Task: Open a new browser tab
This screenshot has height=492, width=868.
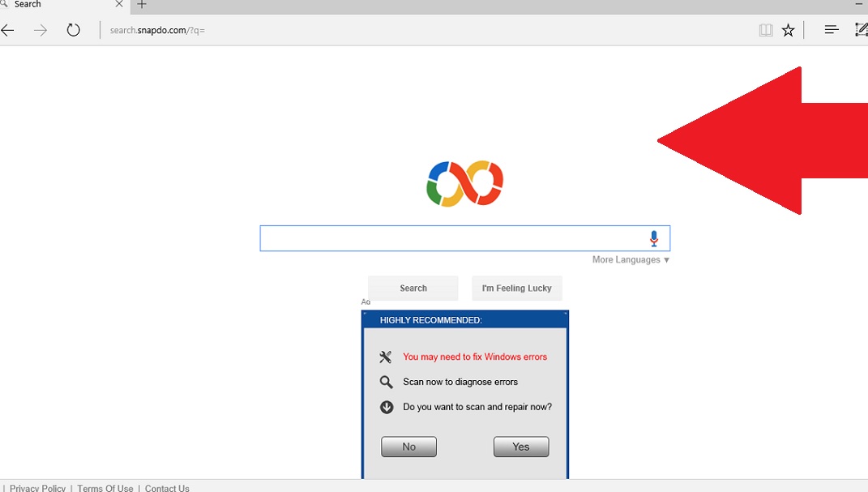Action: click(141, 5)
